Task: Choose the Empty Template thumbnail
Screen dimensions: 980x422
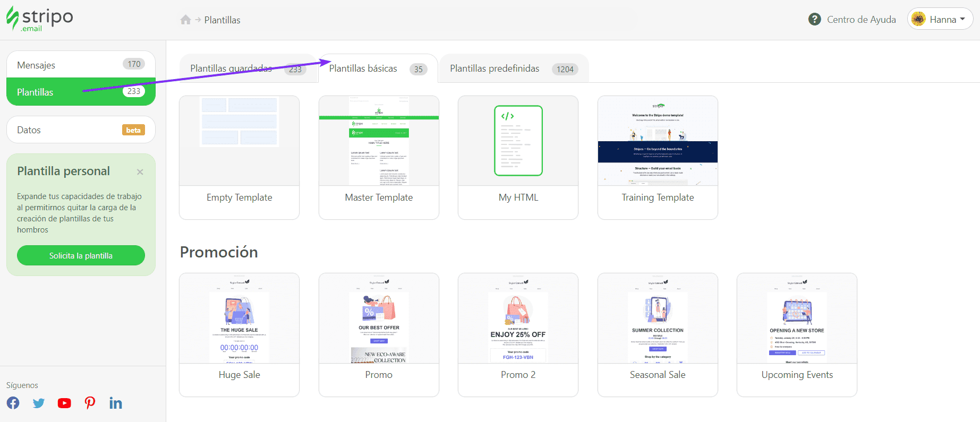Action: (x=239, y=141)
